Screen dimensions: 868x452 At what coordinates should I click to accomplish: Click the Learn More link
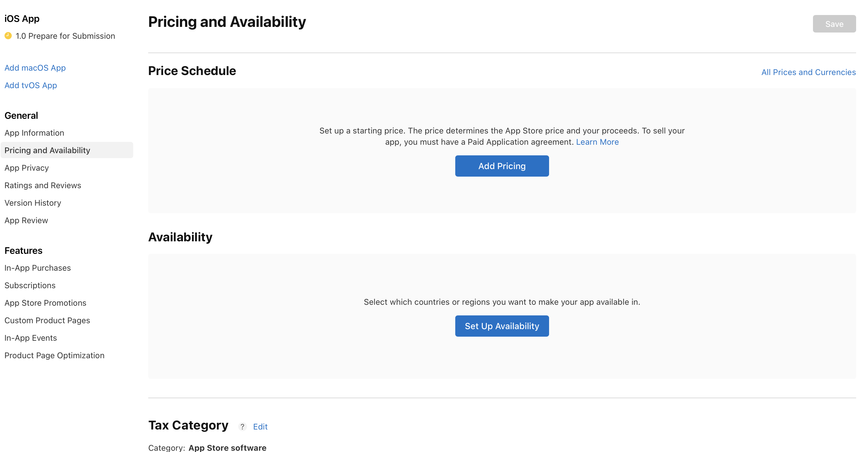[x=597, y=142]
